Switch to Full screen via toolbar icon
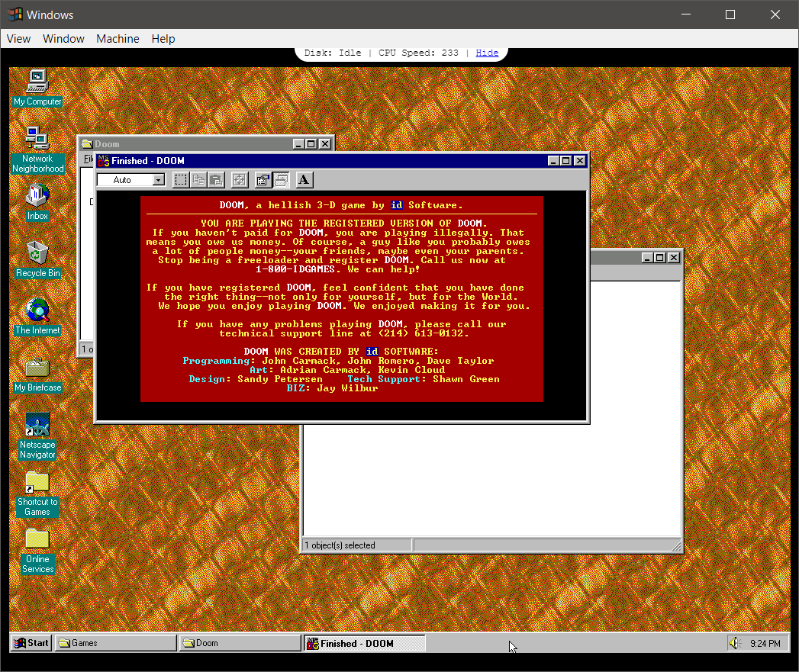Screen dimensions: 799x672 (x=240, y=180)
